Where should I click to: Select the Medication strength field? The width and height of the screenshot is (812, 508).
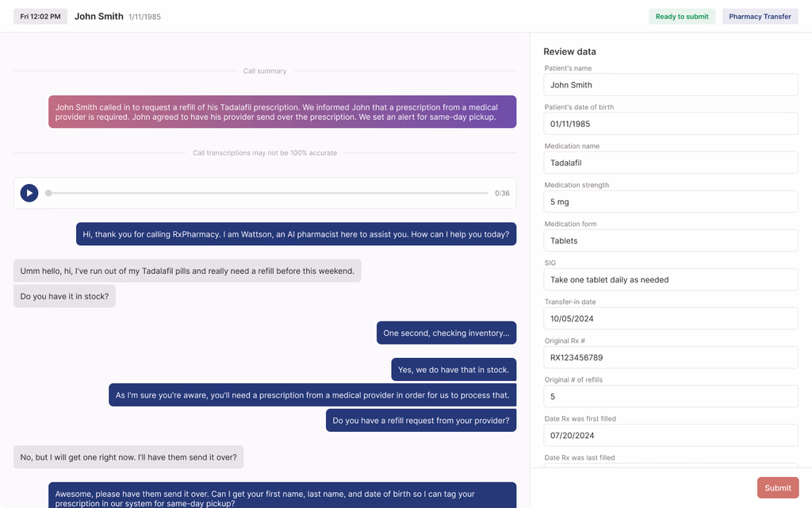tap(670, 202)
